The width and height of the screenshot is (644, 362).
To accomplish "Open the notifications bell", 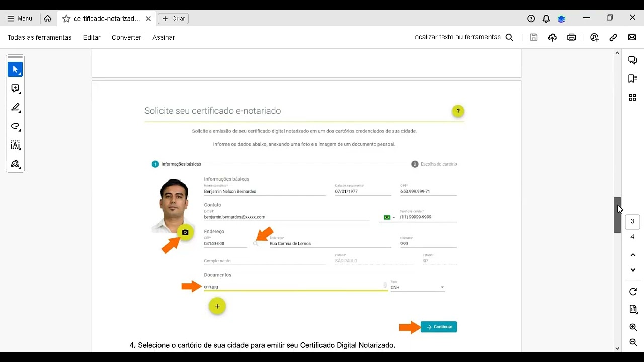I will click(546, 19).
